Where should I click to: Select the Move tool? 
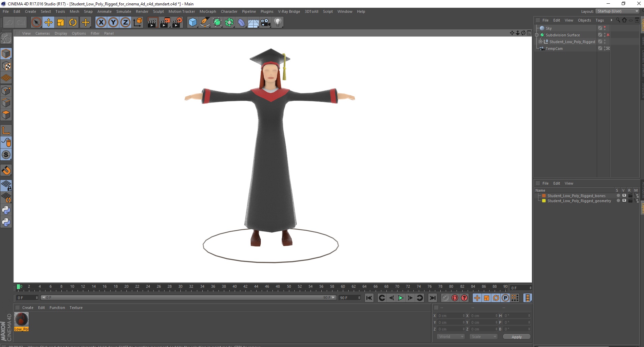pos(49,23)
